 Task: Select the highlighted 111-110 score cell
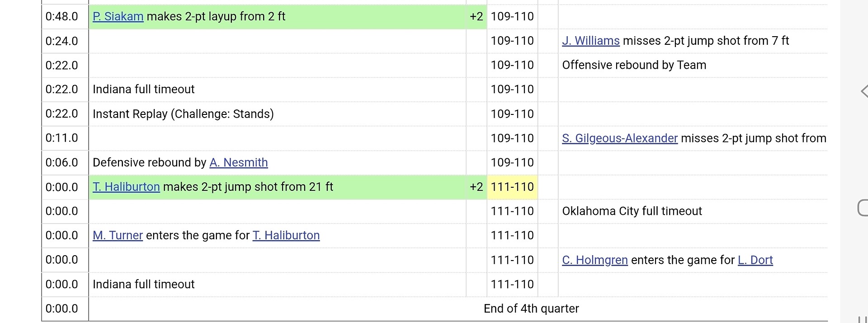pyautogui.click(x=512, y=187)
